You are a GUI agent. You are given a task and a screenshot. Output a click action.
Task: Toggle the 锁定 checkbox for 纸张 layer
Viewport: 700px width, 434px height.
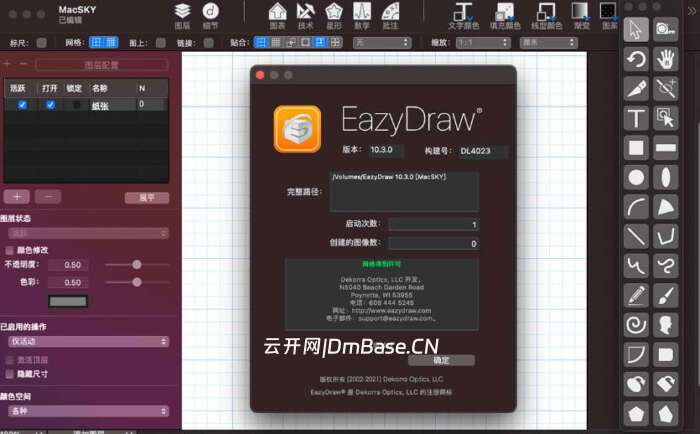tap(76, 104)
